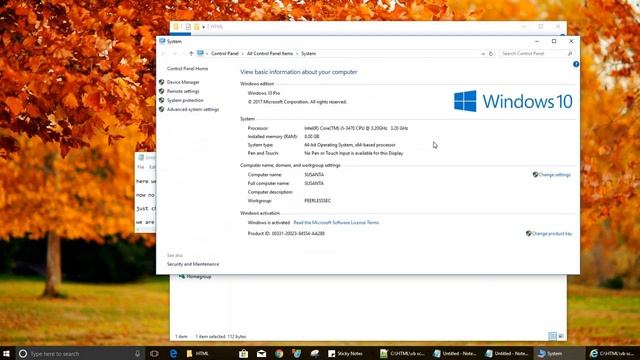This screenshot has width=640, height=360.
Task: Click the Forward arrow in System window
Action: (175, 53)
